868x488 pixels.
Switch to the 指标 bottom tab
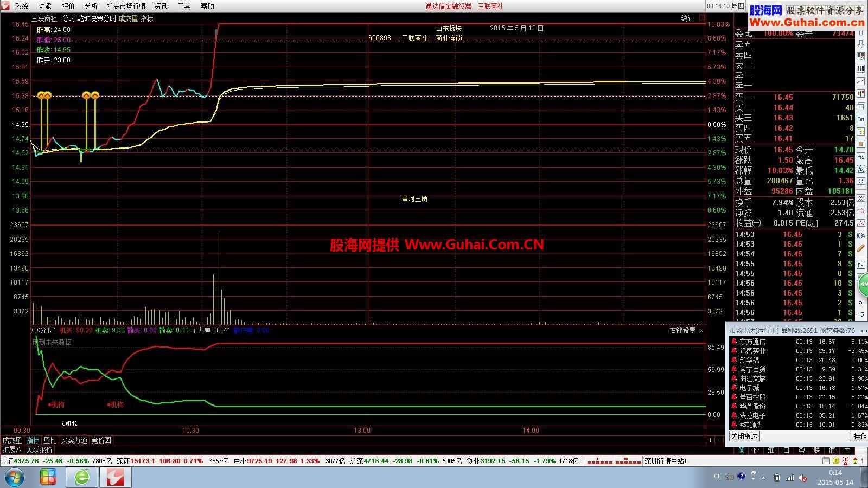[x=33, y=440]
